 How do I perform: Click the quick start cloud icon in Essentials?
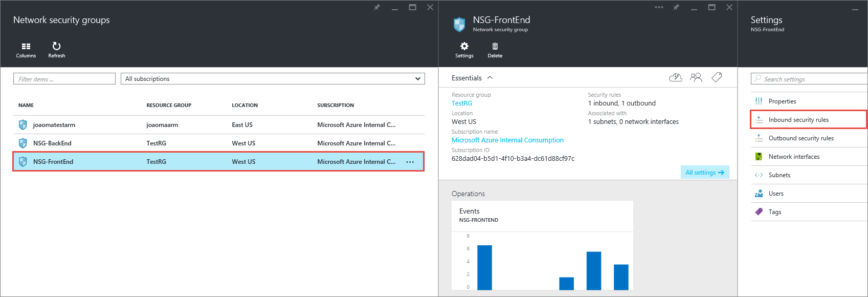click(x=676, y=77)
